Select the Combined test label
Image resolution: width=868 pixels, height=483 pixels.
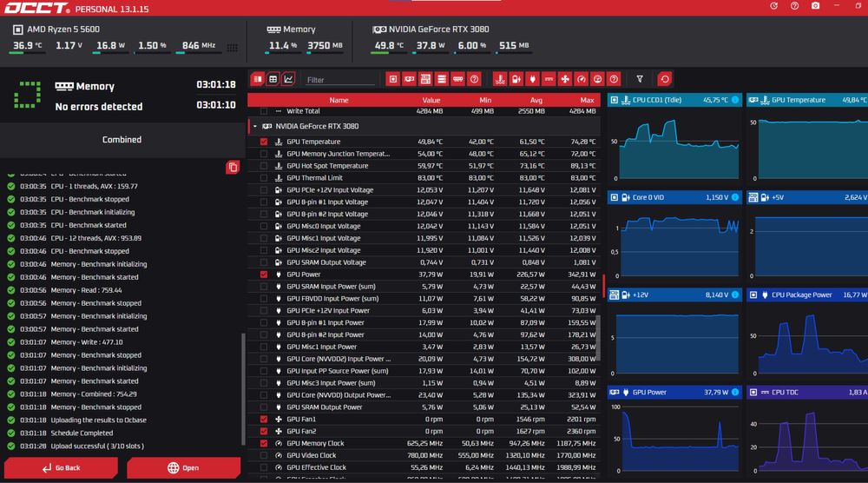(122, 140)
